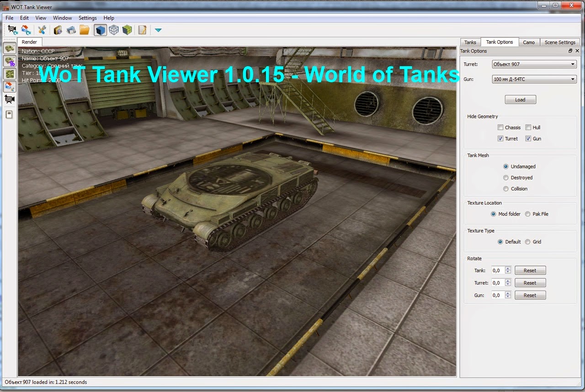Select the Render tab
The image size is (585, 392).
29,42
